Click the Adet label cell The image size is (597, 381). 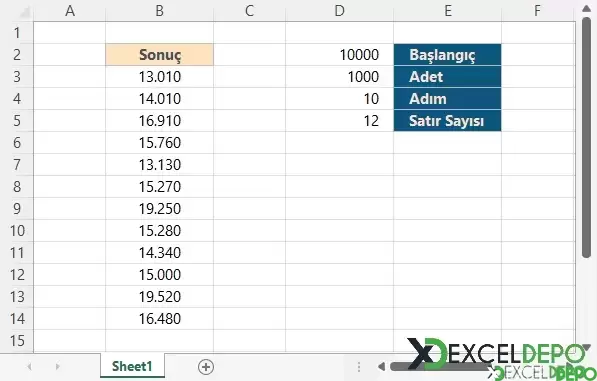tap(448, 77)
